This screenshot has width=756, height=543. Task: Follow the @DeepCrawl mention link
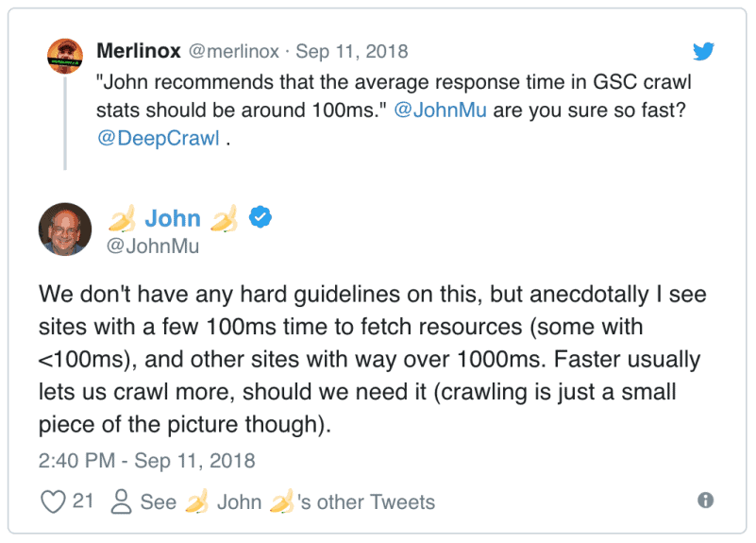pos(158,138)
